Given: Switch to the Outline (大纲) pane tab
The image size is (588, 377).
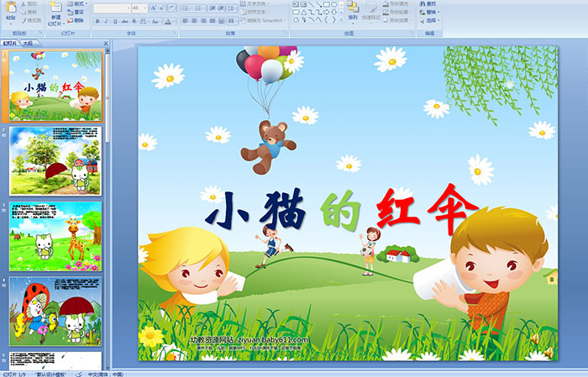Looking at the screenshot, I should coord(29,42).
